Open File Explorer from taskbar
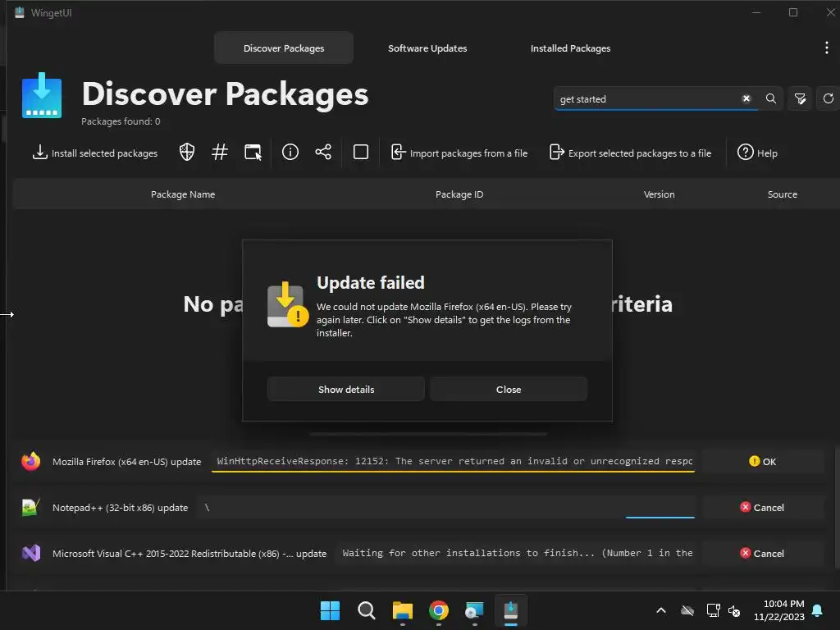 click(x=402, y=610)
